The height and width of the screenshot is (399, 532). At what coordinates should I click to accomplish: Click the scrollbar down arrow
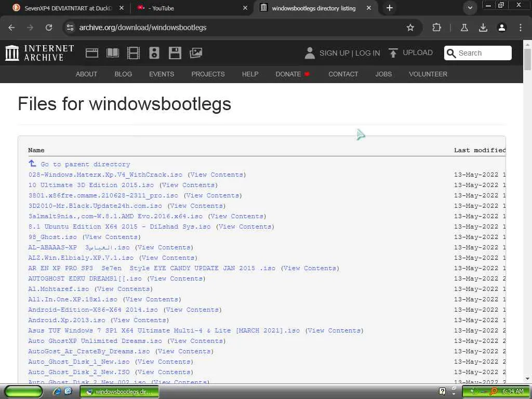pos(527,379)
